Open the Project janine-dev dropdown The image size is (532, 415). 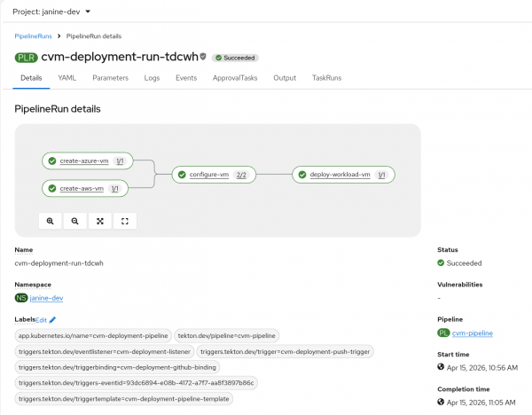51,12
